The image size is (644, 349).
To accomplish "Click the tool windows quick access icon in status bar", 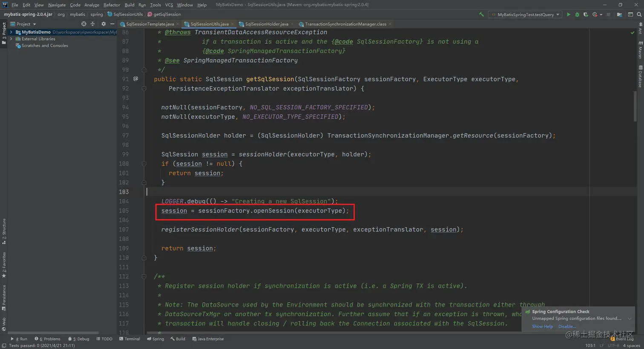I will (x=4, y=346).
